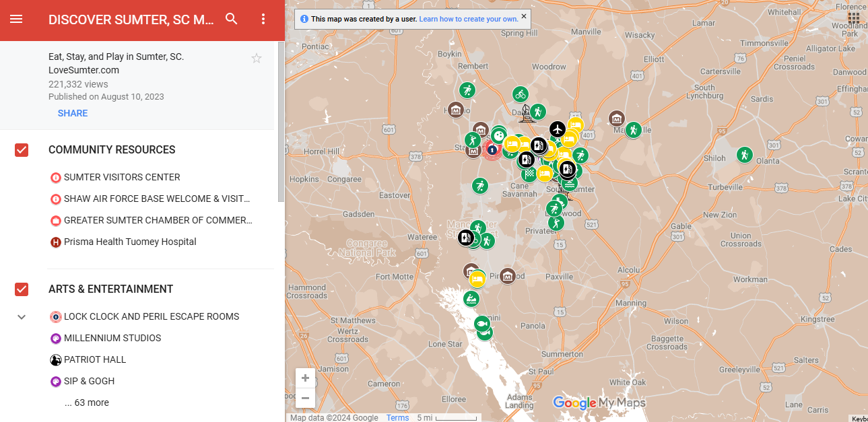This screenshot has width=868, height=422.
Task: Click the airplane marker on the map
Action: click(558, 129)
